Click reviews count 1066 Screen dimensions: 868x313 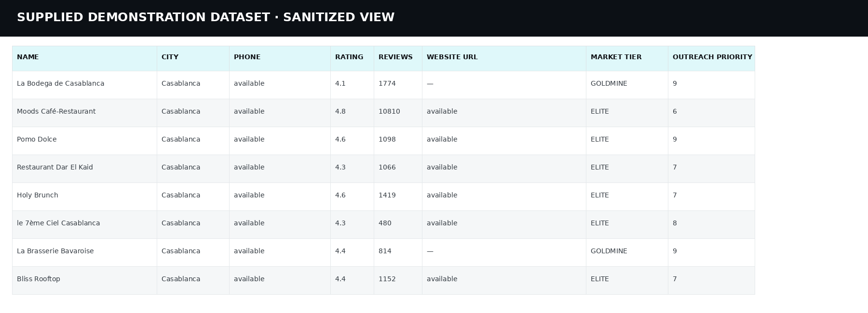387,167
